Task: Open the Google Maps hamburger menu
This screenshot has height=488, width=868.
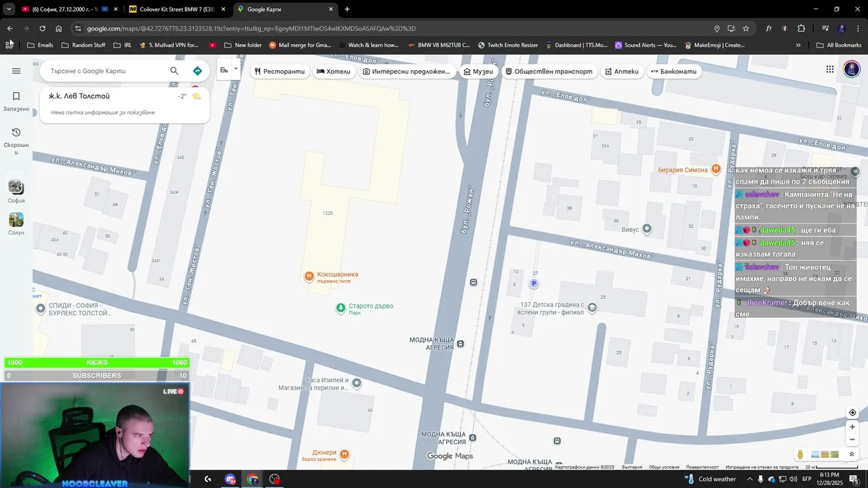Action: click(x=16, y=70)
